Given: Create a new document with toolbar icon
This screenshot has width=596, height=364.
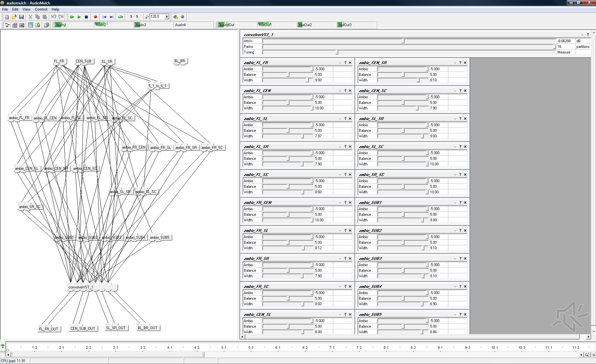Looking at the screenshot, I should (7, 17).
